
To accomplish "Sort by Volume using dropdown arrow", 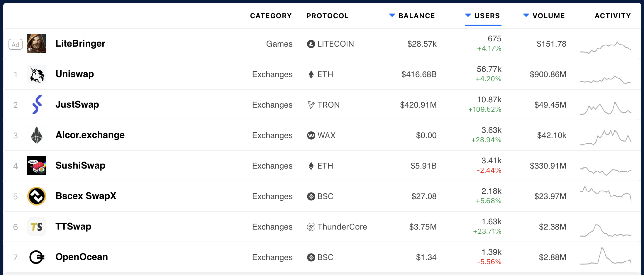I will point(526,15).
